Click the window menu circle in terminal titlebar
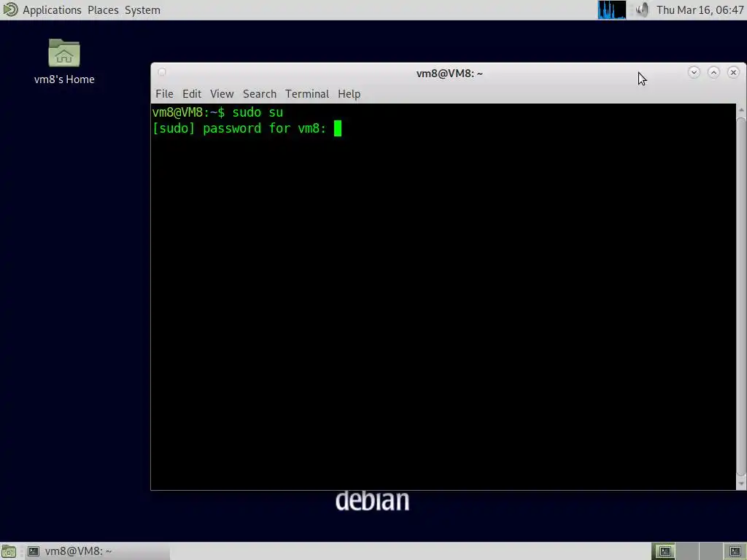The width and height of the screenshot is (747, 560). click(x=162, y=72)
